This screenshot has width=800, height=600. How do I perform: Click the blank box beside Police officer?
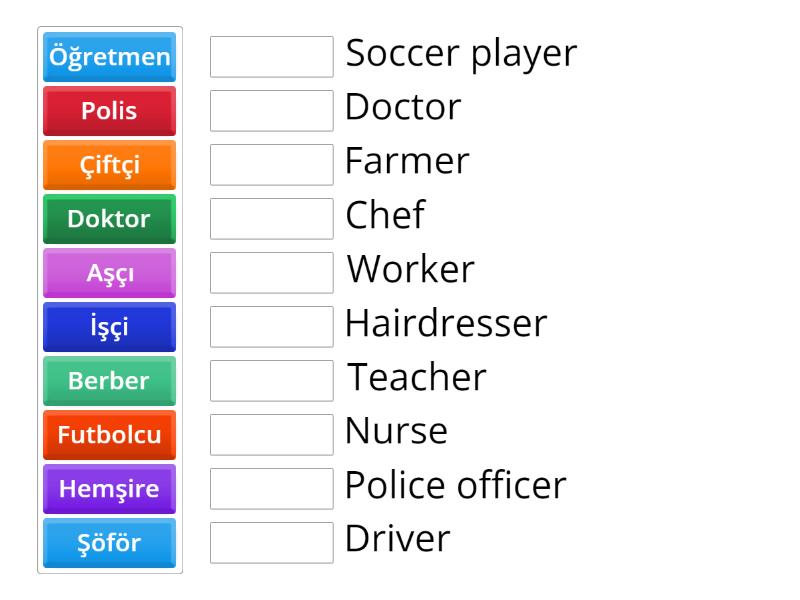(x=272, y=489)
